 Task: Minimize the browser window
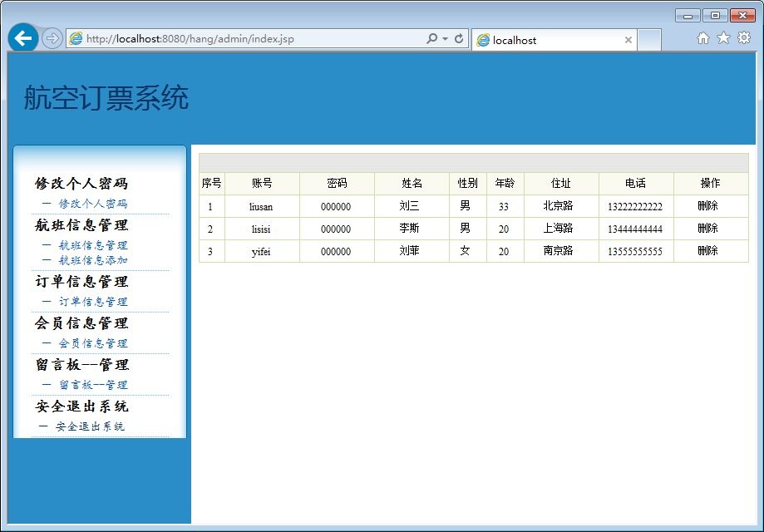[x=688, y=16]
